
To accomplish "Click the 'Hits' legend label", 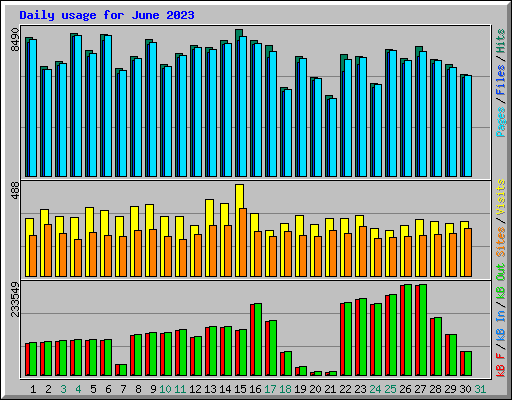I will [x=501, y=41].
